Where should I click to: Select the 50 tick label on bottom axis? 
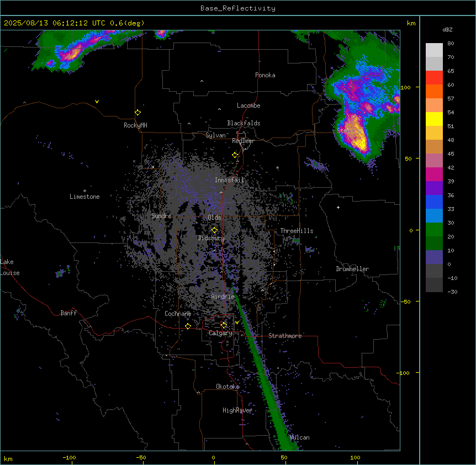pyautogui.click(x=284, y=457)
